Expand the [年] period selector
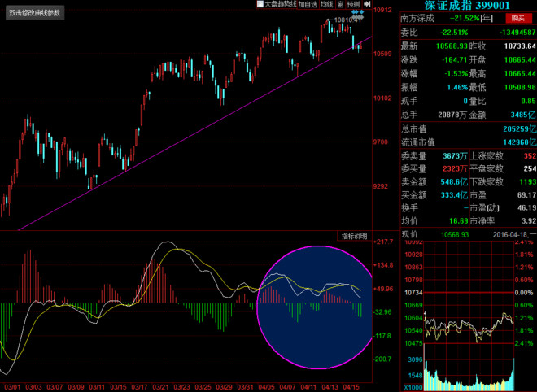The image size is (537, 392). [487, 18]
